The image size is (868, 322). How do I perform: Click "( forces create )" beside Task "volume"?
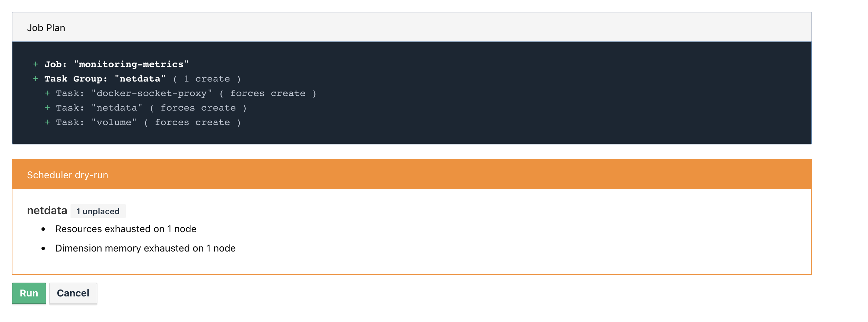click(x=192, y=122)
